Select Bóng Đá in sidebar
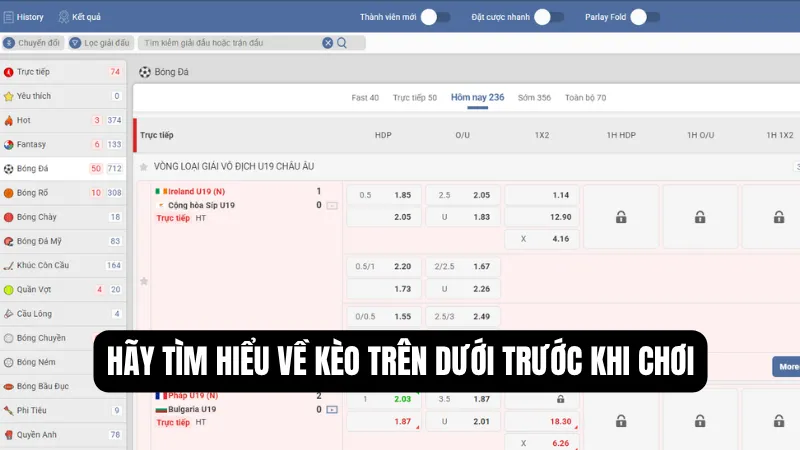This screenshot has width=800, height=450. coord(63,168)
